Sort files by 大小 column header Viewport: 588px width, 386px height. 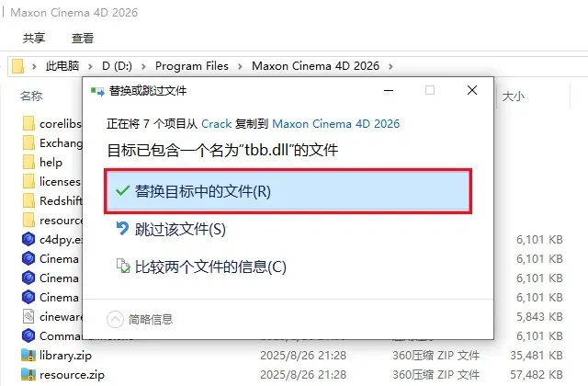(514, 96)
